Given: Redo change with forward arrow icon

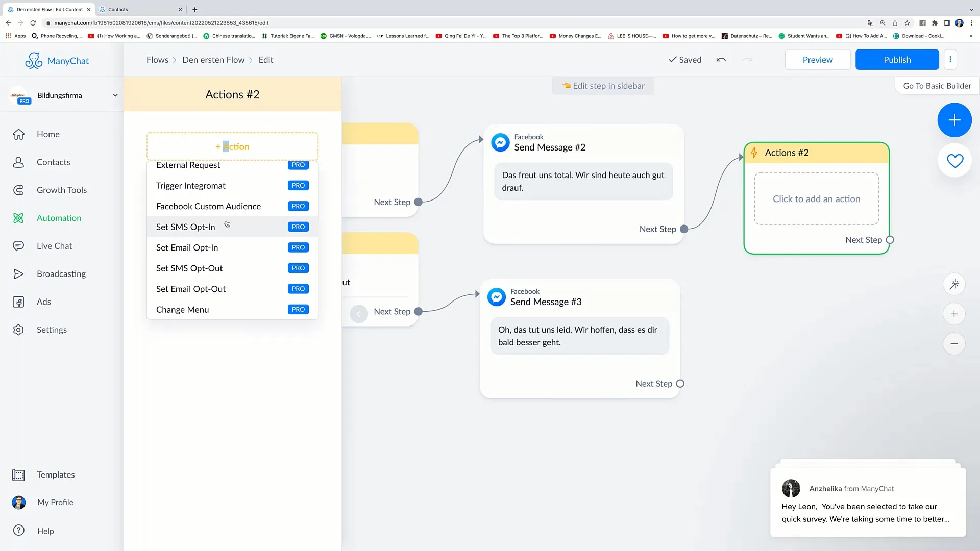Looking at the screenshot, I should 747,60.
